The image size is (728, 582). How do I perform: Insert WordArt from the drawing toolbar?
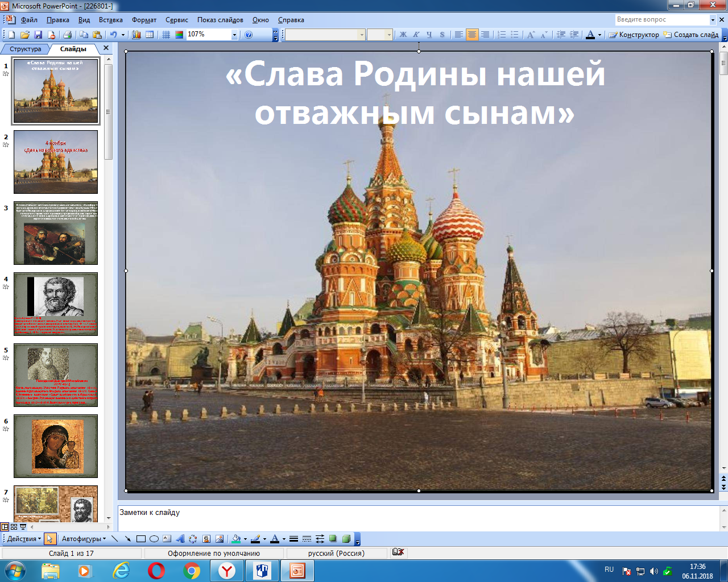coord(180,539)
